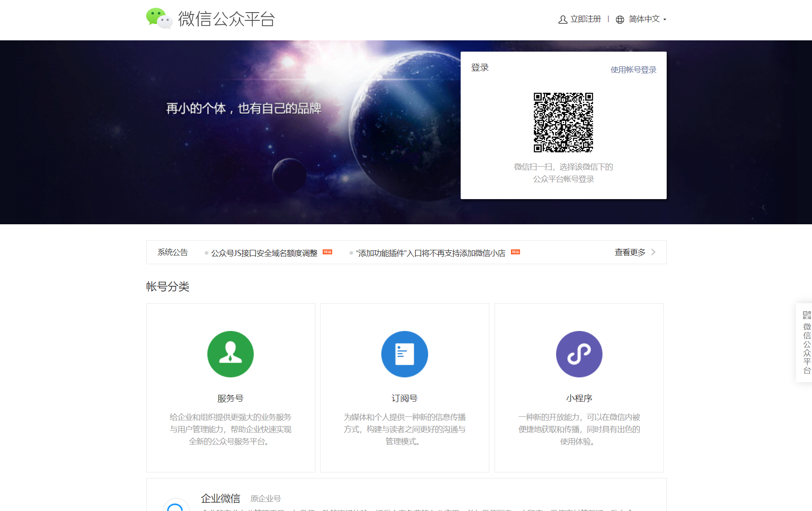
Task: Open the 系统公告 section label
Action: point(172,252)
